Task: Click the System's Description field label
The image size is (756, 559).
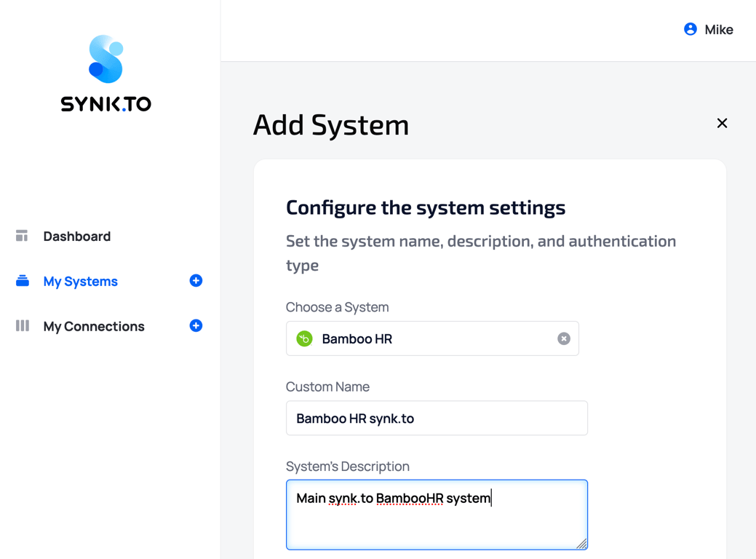Action: tap(347, 466)
